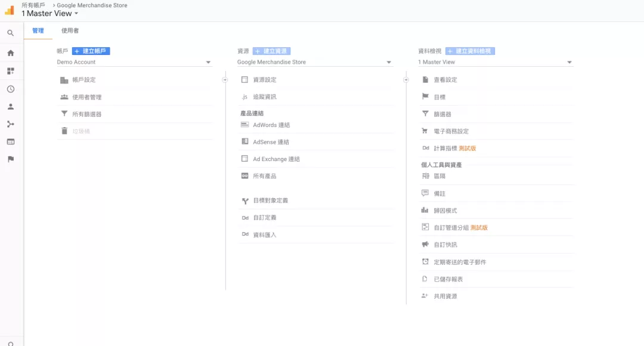Open the 計算指標 測試版 link
The image size is (644, 346).
pyautogui.click(x=455, y=149)
